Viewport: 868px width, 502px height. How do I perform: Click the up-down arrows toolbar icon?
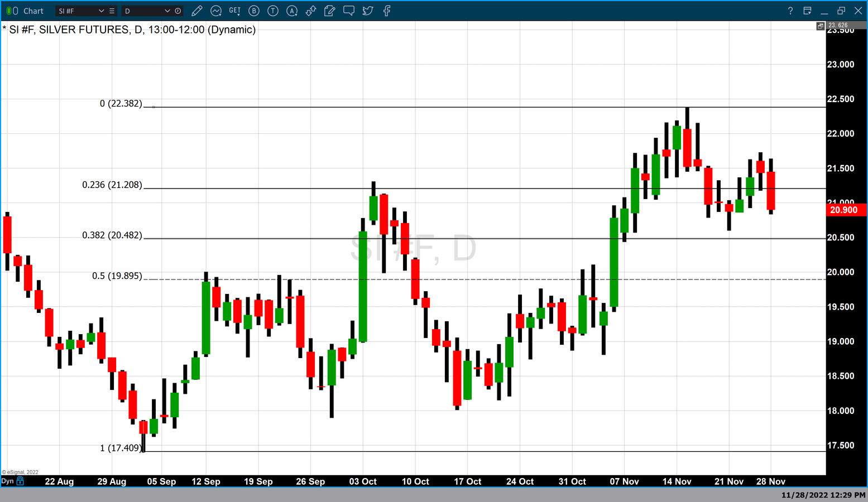point(311,11)
